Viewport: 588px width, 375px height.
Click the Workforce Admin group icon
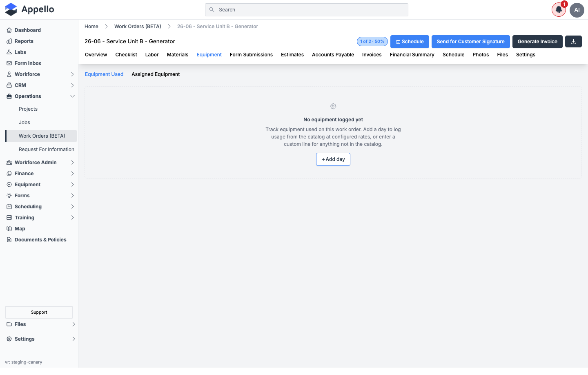(x=9, y=163)
